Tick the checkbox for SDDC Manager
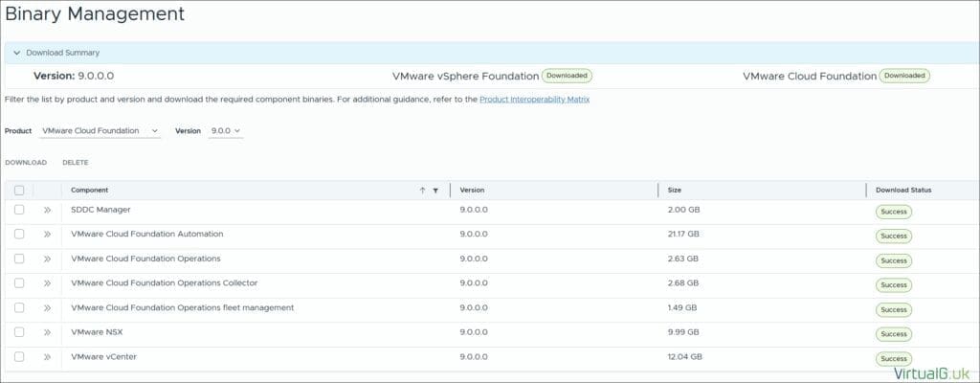Image resolution: width=980 pixels, height=383 pixels. coord(19,210)
